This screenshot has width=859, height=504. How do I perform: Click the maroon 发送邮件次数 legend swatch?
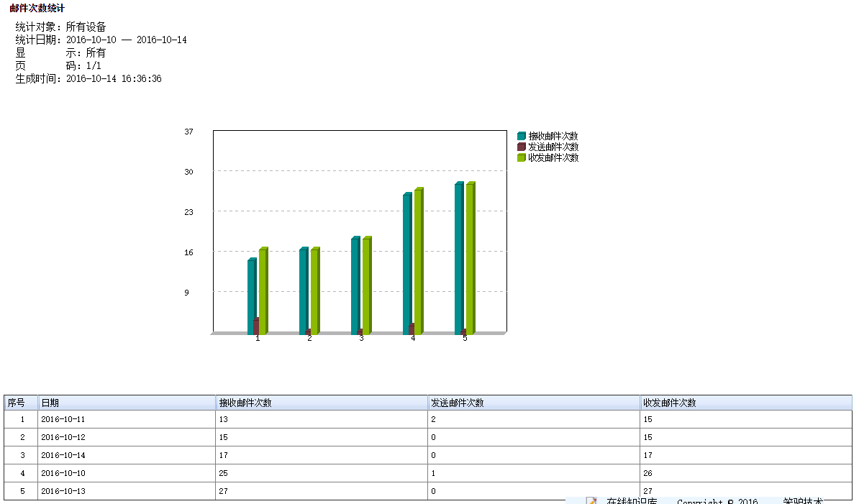point(522,147)
